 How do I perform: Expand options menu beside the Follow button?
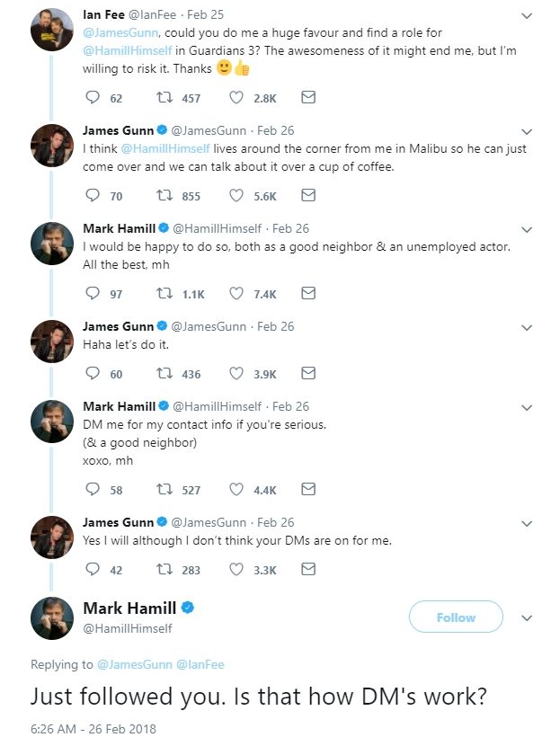pyautogui.click(x=527, y=617)
